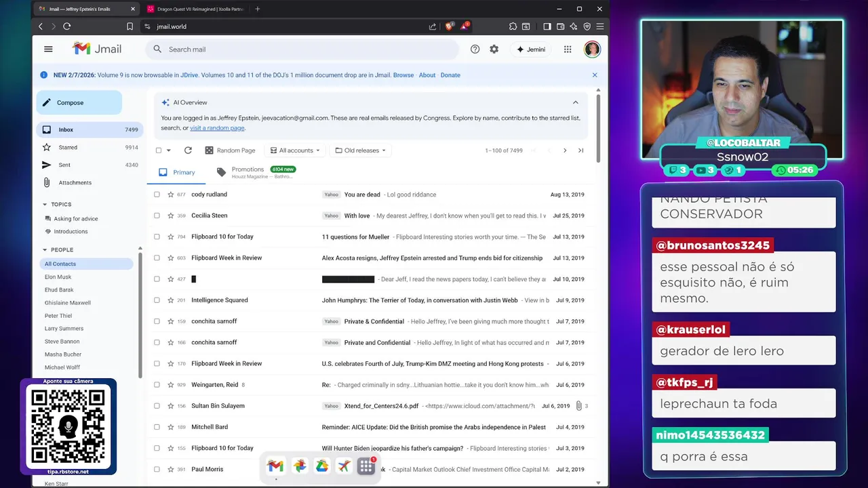868x488 pixels.
Task: Dismiss the NEW 2/7/2026 announcement banner
Action: tap(595, 75)
